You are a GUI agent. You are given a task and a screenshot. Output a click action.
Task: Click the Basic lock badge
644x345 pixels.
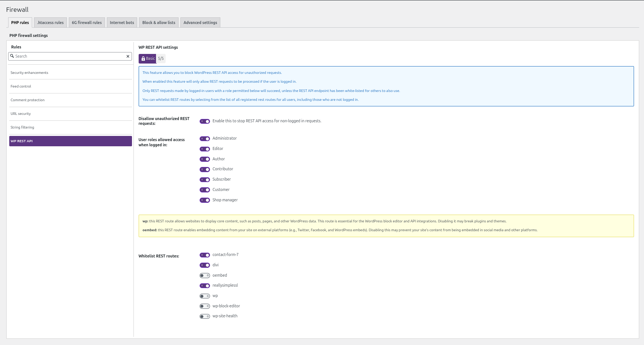click(148, 59)
